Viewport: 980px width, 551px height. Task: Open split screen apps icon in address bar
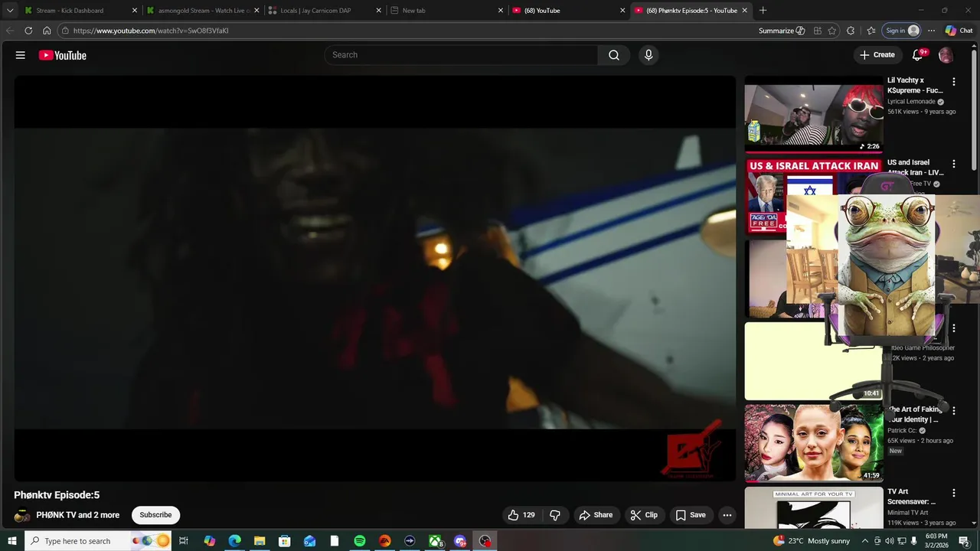pos(818,31)
